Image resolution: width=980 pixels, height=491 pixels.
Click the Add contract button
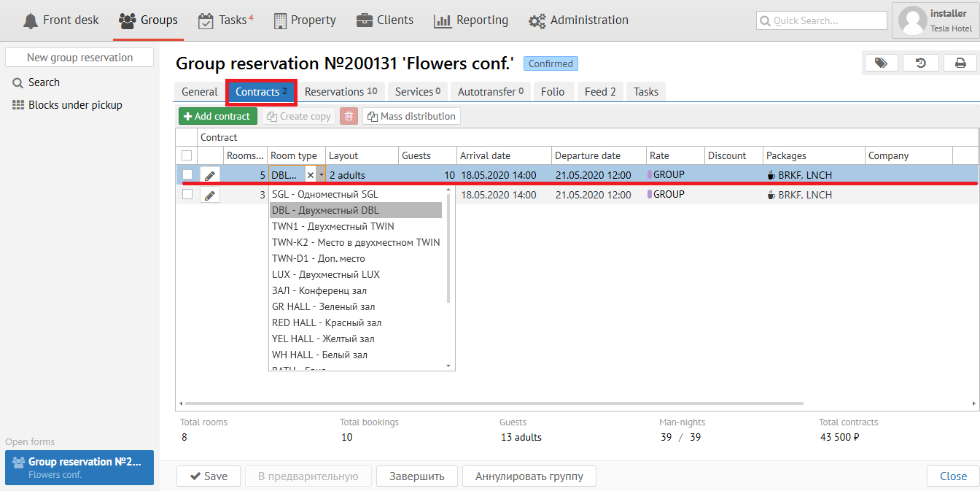(217, 116)
